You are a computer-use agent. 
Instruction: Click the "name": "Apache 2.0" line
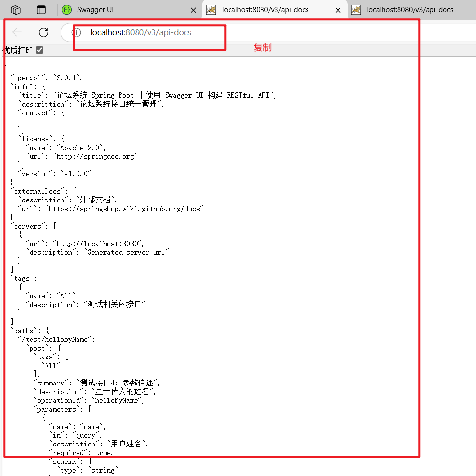click(65, 148)
